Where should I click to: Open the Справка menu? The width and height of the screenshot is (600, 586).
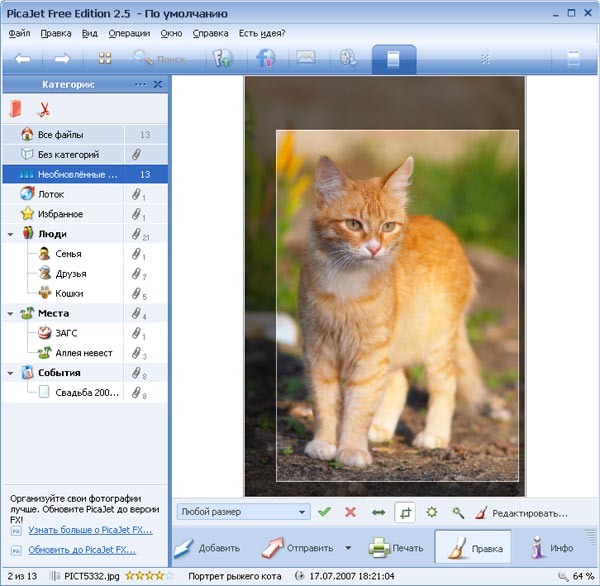point(210,33)
